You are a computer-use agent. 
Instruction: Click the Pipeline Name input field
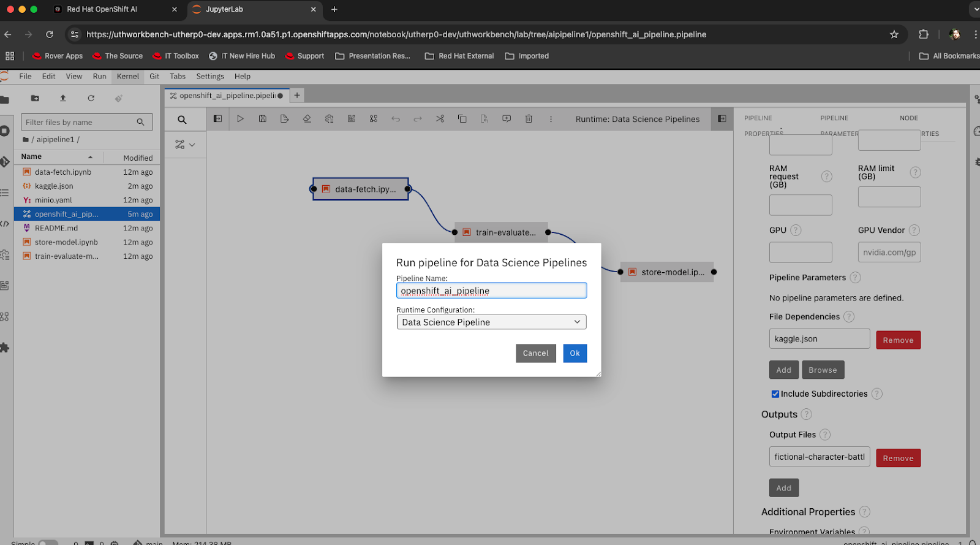click(491, 291)
